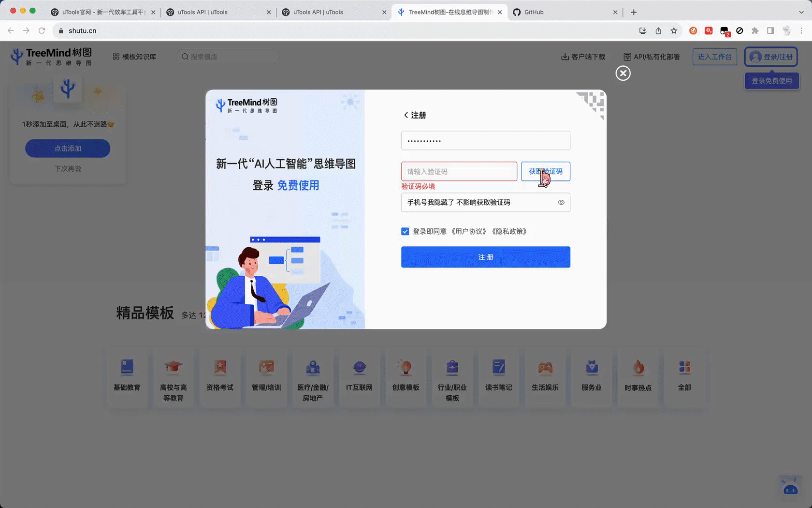Toggle password visibility with the eye icon

coord(561,202)
